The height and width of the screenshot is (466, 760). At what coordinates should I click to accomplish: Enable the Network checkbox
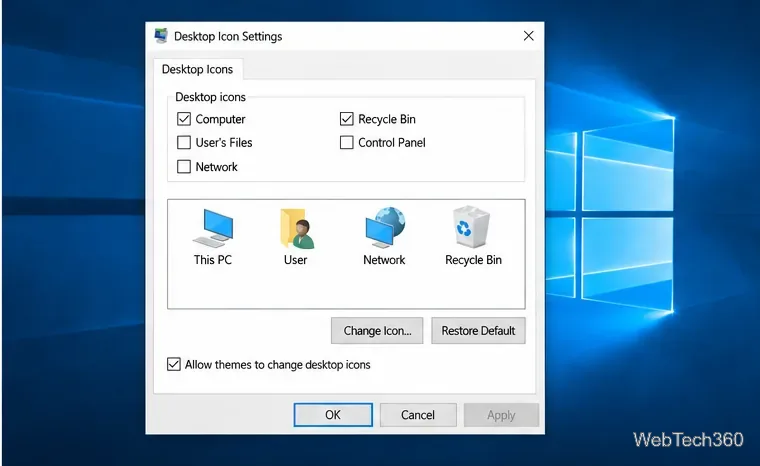click(184, 167)
